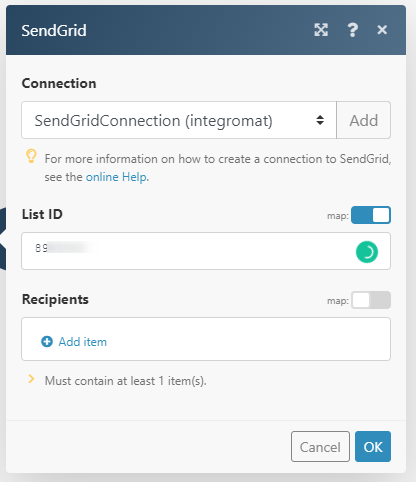Open the SendGridConnection (integromat) dropdown
The height and width of the screenshot is (482, 416).
(x=179, y=120)
